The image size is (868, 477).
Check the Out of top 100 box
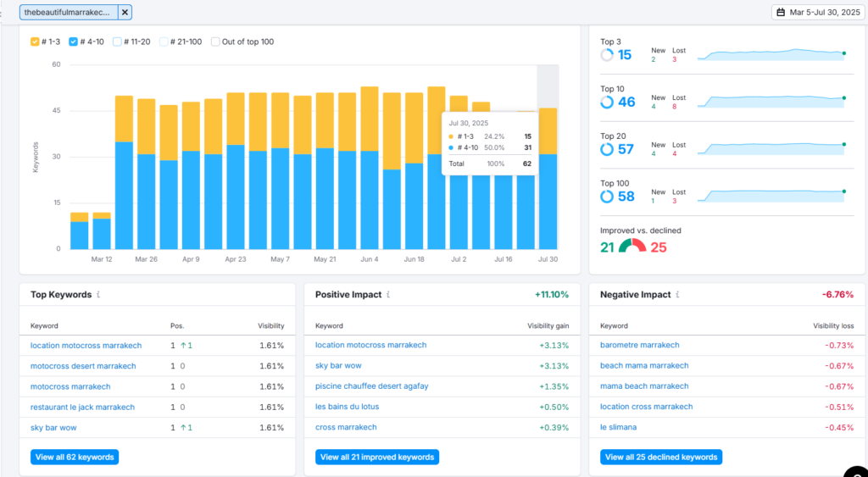215,42
